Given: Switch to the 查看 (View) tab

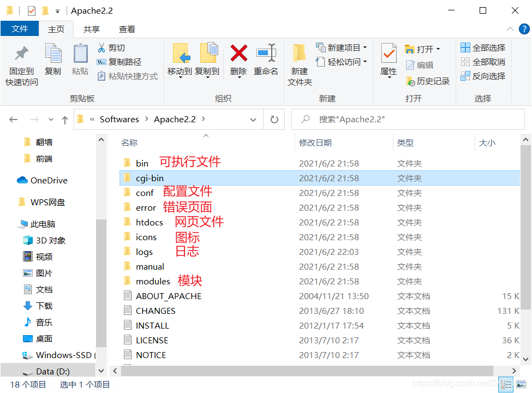Looking at the screenshot, I should (x=127, y=29).
